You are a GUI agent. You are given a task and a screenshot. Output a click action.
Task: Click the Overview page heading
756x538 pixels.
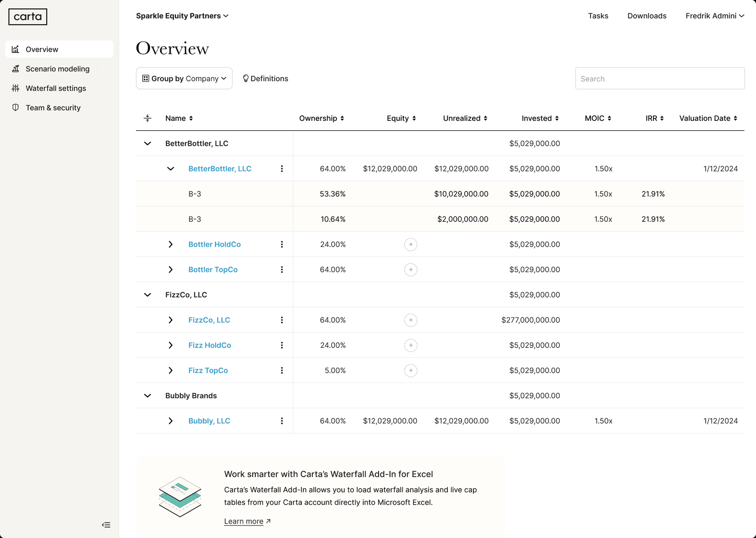173,48
